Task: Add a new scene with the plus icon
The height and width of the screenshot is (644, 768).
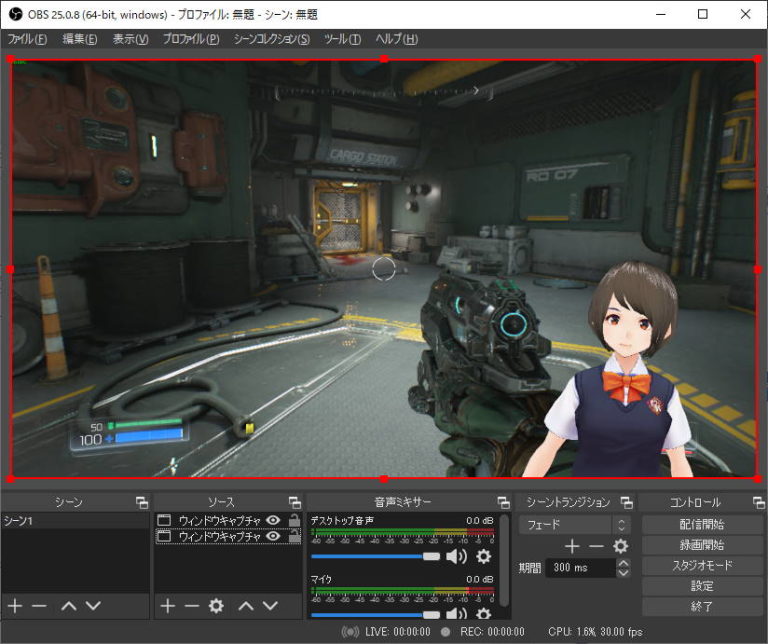Action: click(15, 606)
